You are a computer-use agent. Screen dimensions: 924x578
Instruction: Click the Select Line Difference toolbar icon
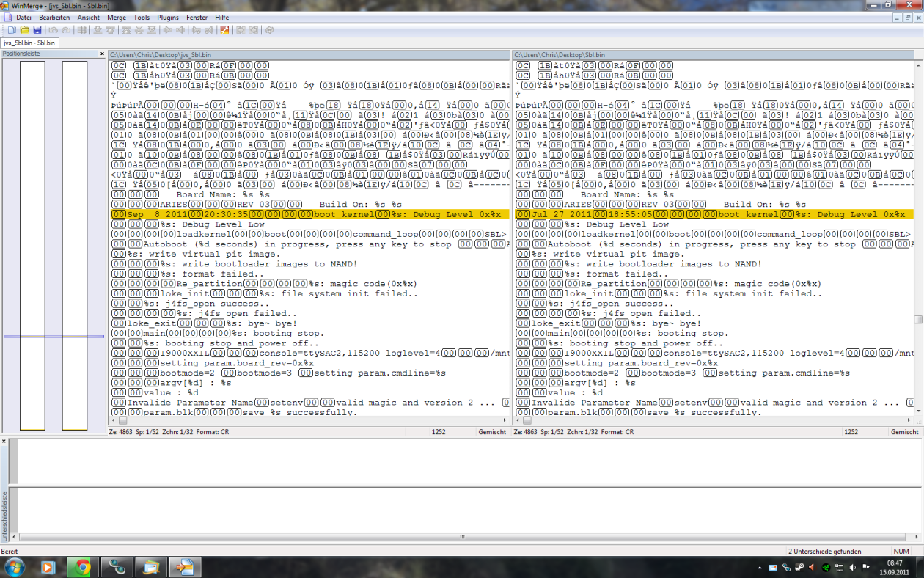[x=83, y=30]
